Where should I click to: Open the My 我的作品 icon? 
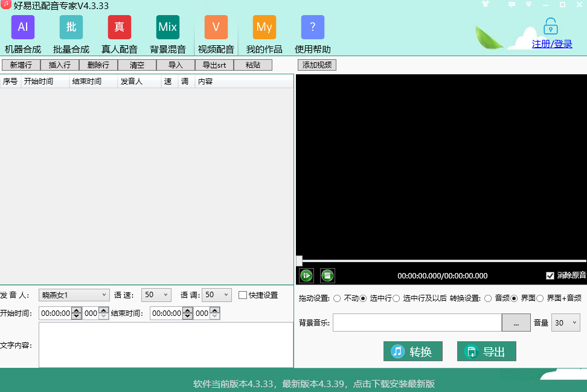[264, 28]
